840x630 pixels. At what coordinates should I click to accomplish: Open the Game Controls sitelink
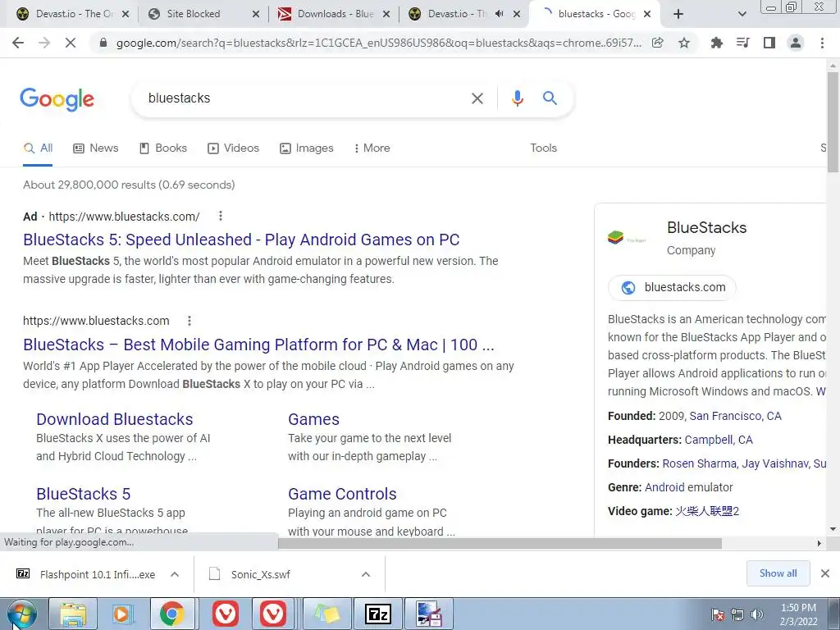point(342,493)
